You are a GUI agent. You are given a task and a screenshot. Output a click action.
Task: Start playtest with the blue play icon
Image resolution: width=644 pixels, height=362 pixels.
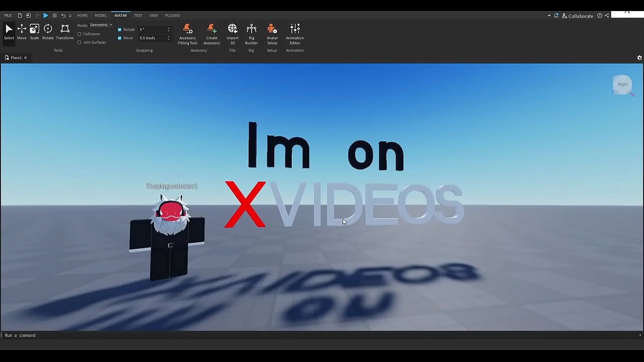(45, 16)
